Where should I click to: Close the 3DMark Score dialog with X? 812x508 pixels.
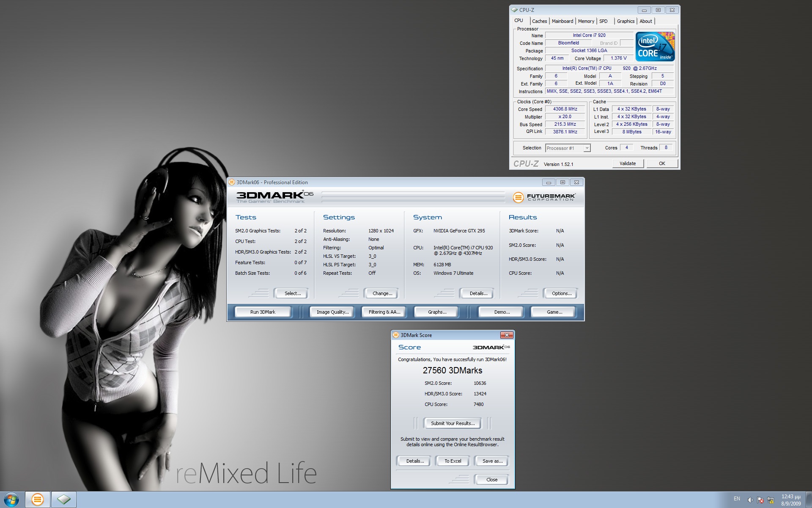(x=507, y=335)
